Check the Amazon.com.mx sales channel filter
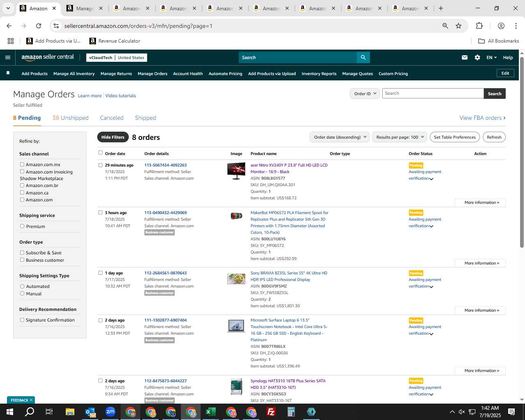The image size is (525, 420). point(22,164)
